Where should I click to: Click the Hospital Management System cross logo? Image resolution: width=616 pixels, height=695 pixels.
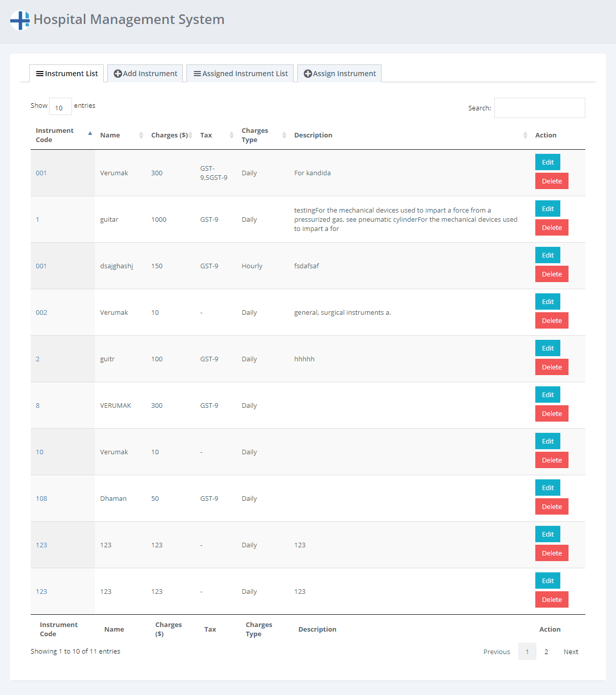tap(20, 20)
